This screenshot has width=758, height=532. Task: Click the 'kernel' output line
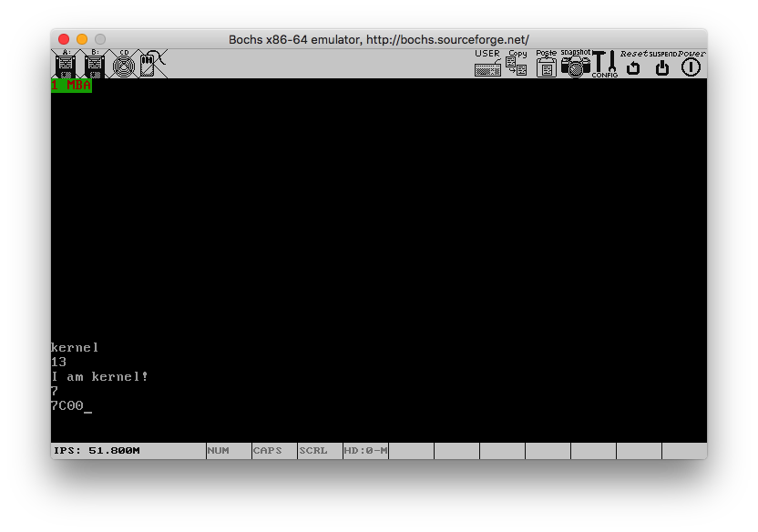click(75, 347)
